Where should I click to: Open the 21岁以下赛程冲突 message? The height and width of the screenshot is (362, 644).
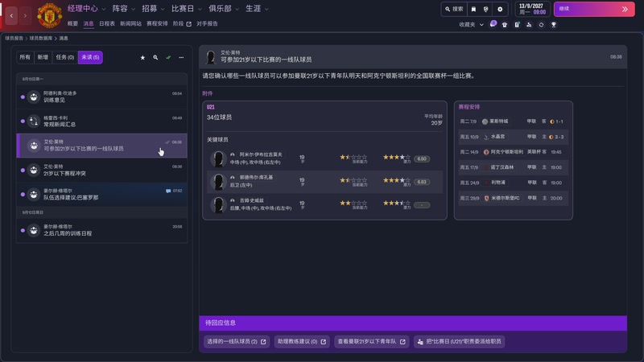[x=102, y=170]
